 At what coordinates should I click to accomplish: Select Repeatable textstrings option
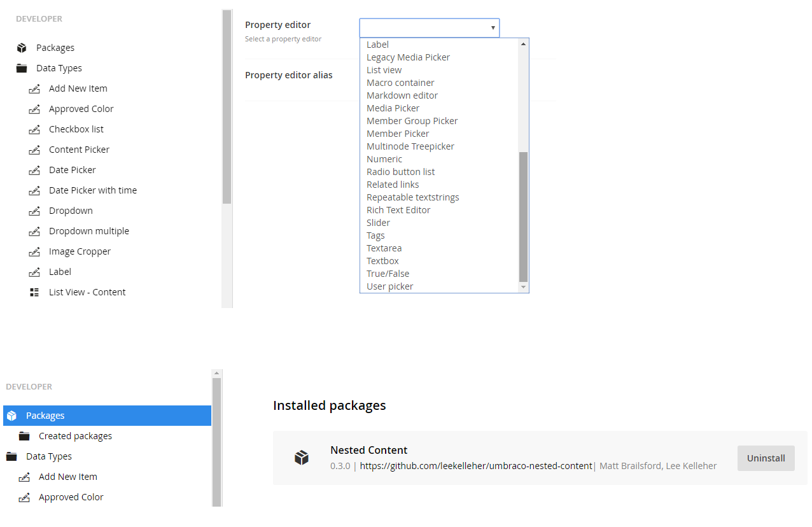pyautogui.click(x=413, y=197)
